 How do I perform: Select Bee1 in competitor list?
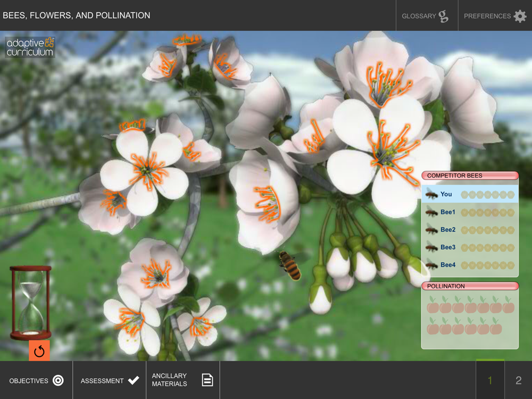pos(470,212)
